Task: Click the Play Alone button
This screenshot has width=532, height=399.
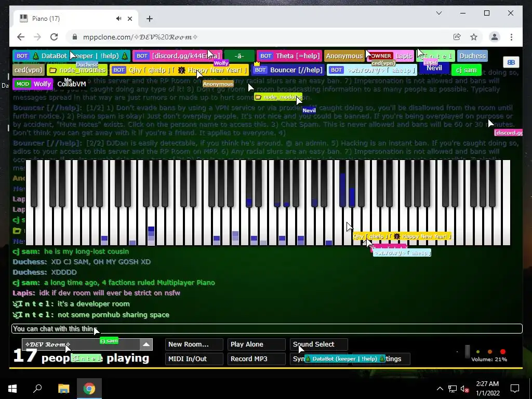Action: [x=257, y=344]
